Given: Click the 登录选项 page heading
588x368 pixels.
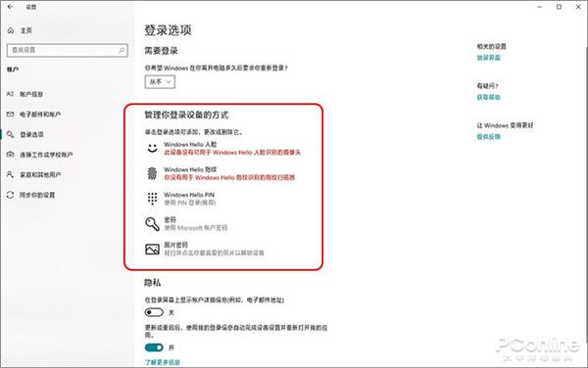Looking at the screenshot, I should [168, 30].
